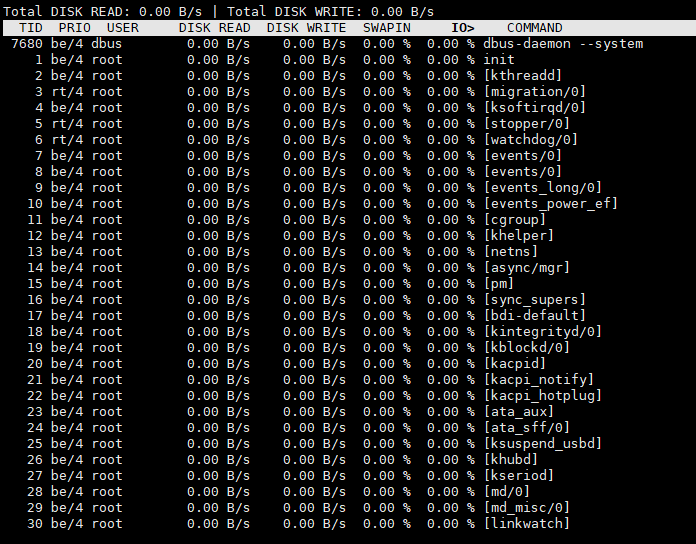Click the DISK WRITE column header

pyautogui.click(x=306, y=27)
